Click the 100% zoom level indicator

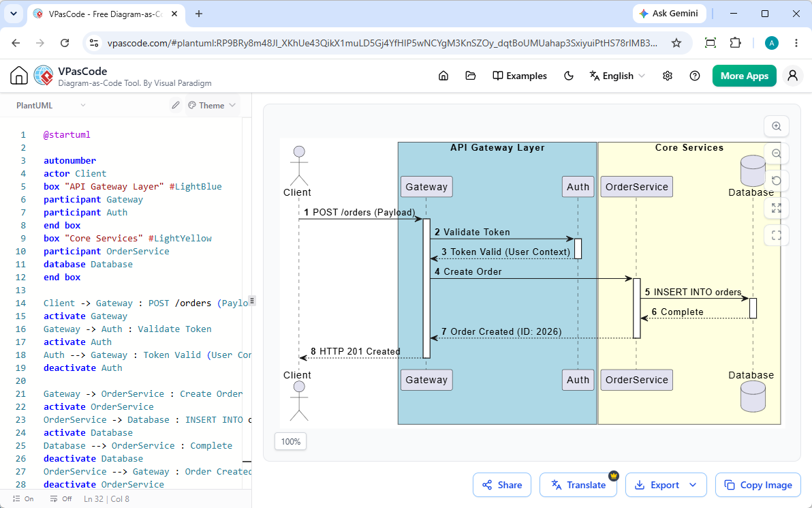tap(290, 442)
